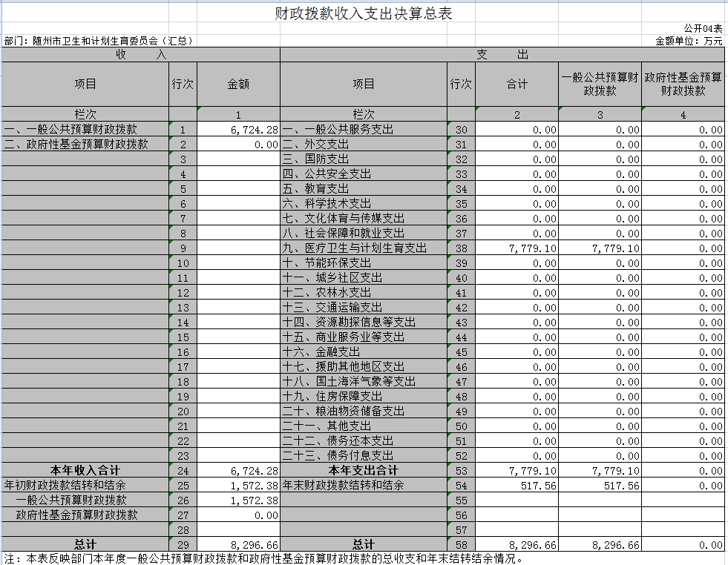
Task: Click the 6,724.28 amount in row 1
Action: pos(254,130)
